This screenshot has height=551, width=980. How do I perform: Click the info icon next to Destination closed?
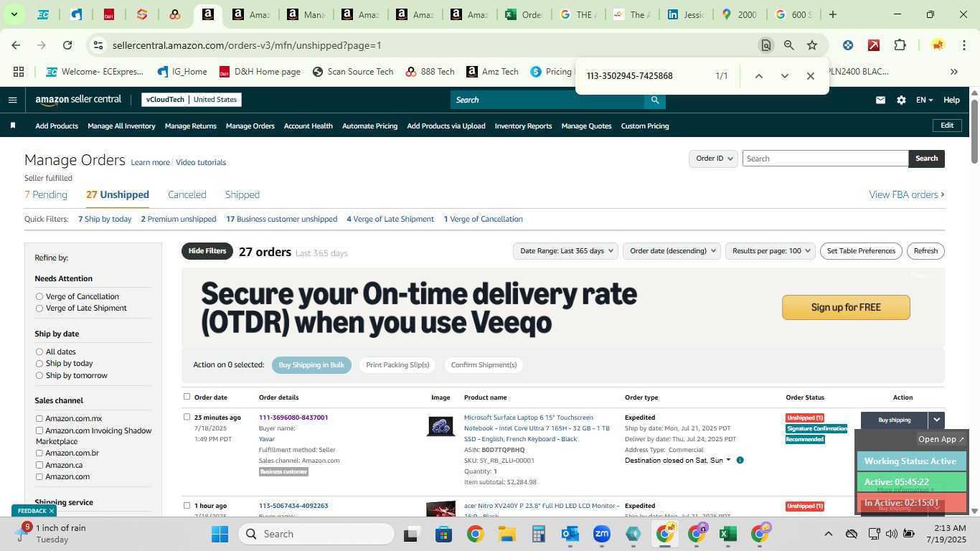(740, 460)
